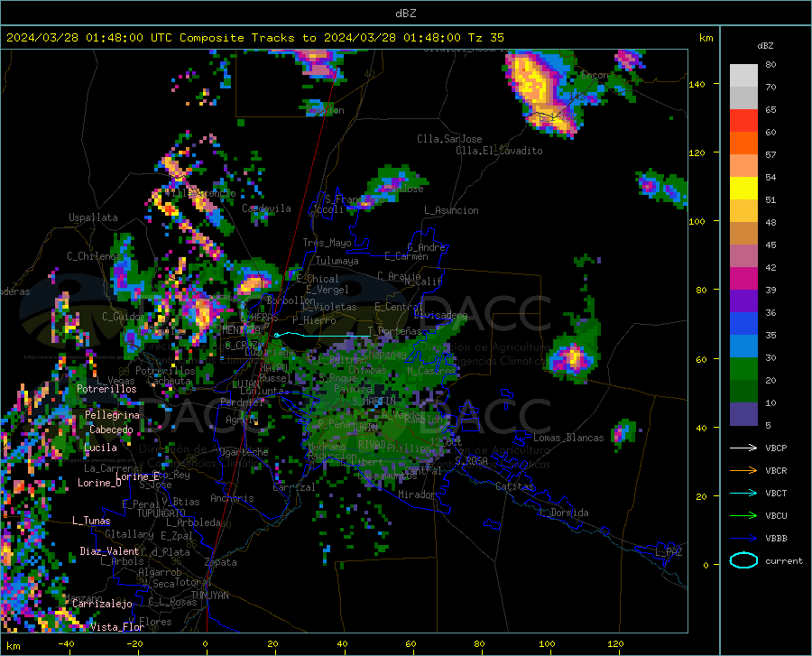Viewport: 812px width, 656px height.
Task: Click the white VBCP arrow in legend
Action: [x=743, y=448]
